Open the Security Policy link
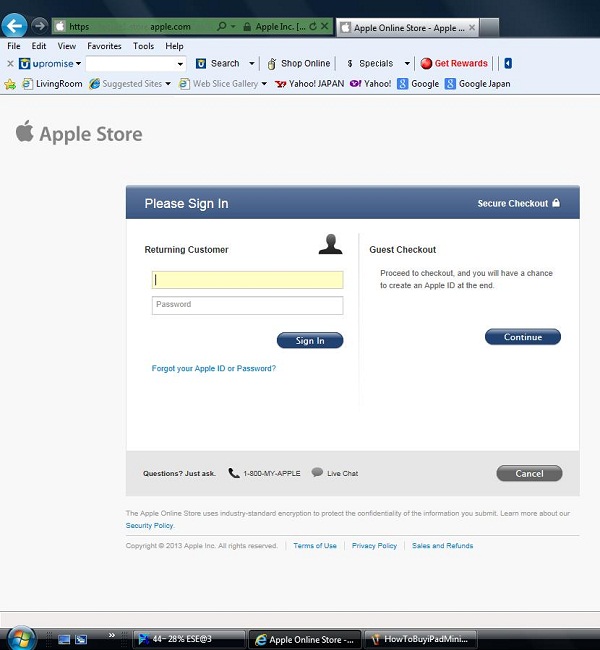The width and height of the screenshot is (600, 650). coord(150,526)
